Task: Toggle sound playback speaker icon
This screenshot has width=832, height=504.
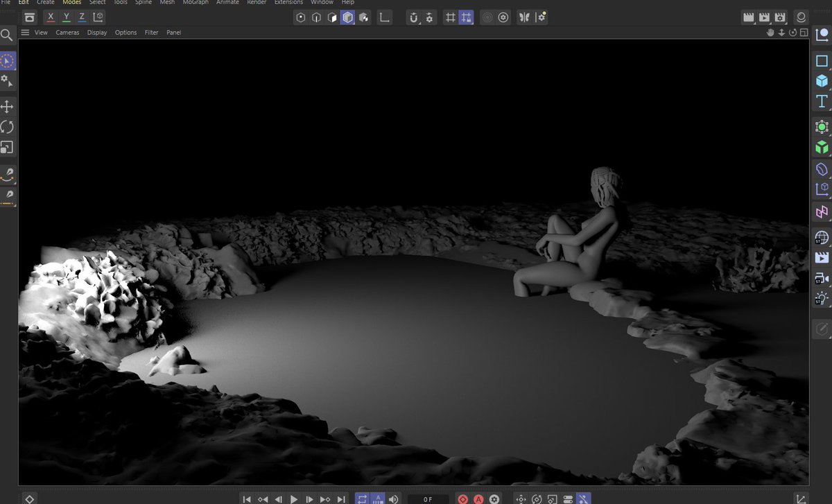Action: [394, 499]
